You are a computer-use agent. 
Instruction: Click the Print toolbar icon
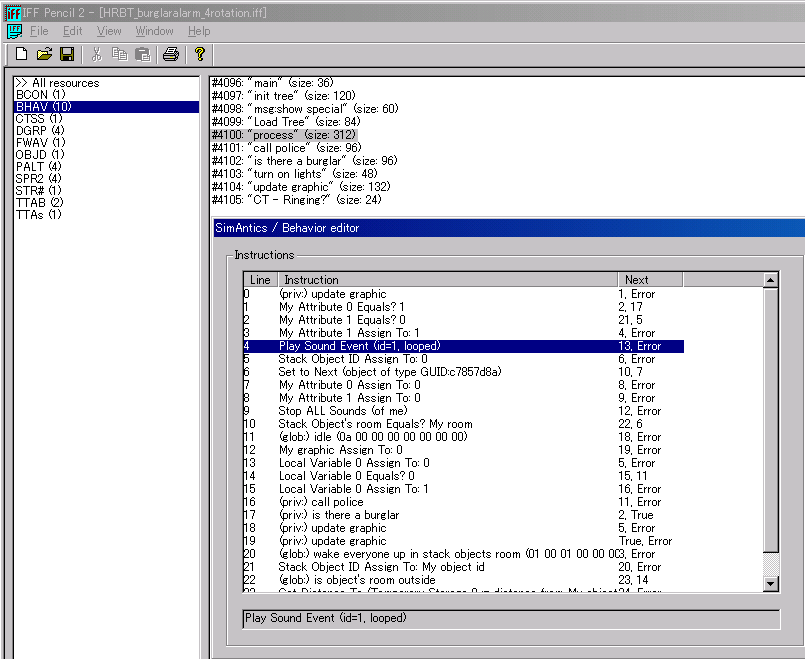171,54
